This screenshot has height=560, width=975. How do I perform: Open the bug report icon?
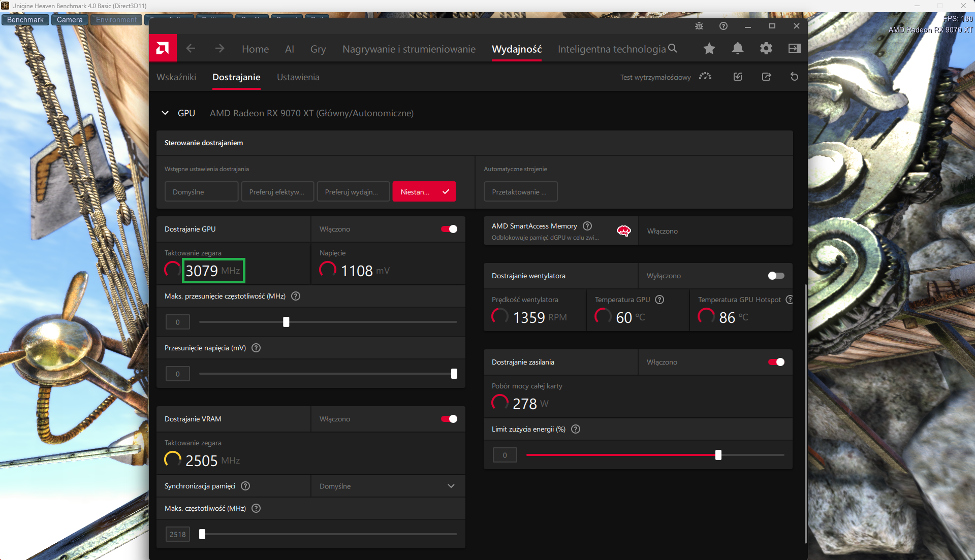pos(699,26)
